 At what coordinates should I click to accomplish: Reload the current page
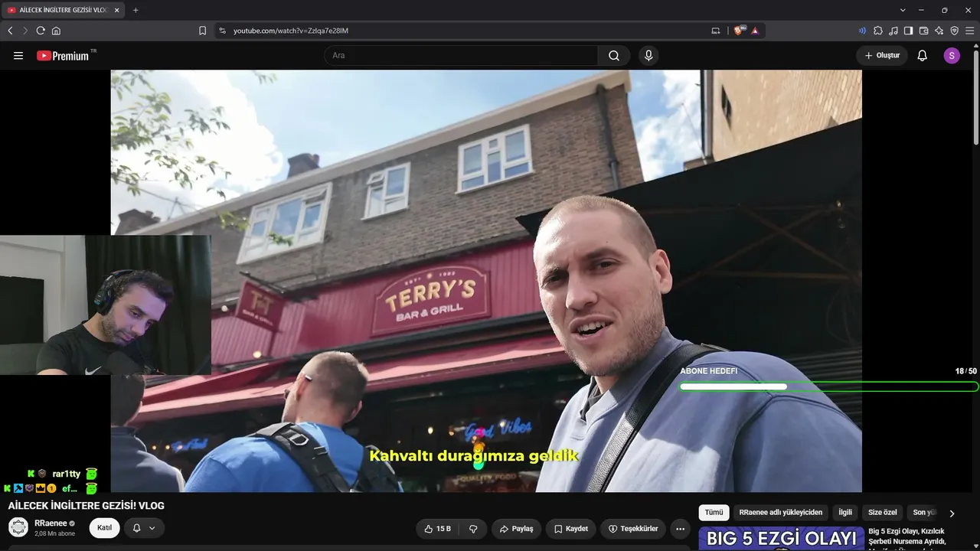pos(41,31)
